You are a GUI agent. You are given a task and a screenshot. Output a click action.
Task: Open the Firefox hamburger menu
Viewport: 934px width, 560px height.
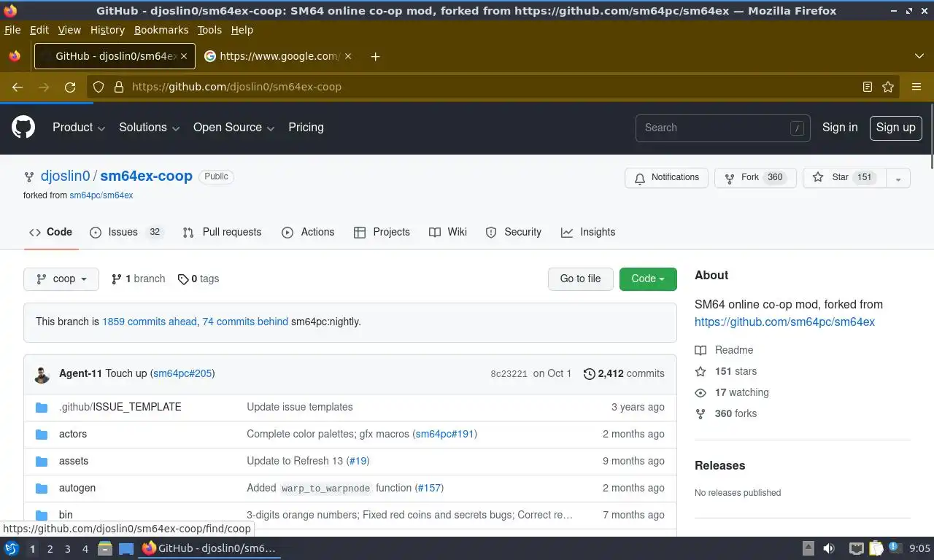point(916,87)
